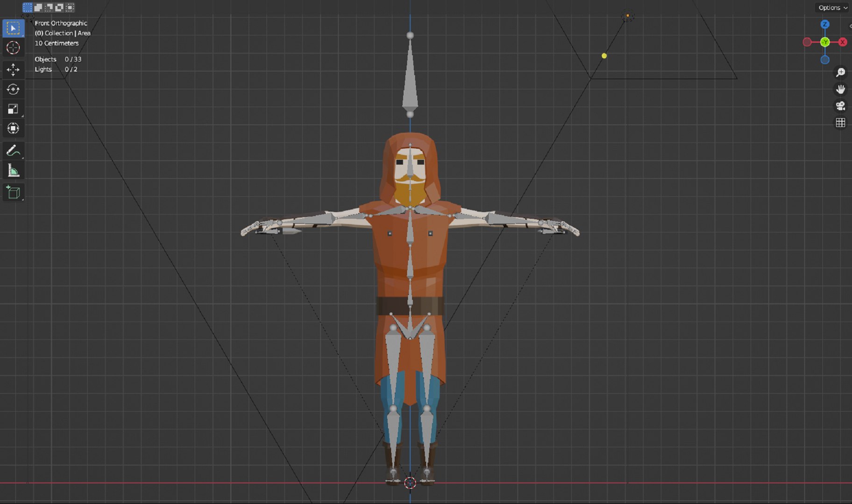Select the Add Cube tool

[x=13, y=192]
